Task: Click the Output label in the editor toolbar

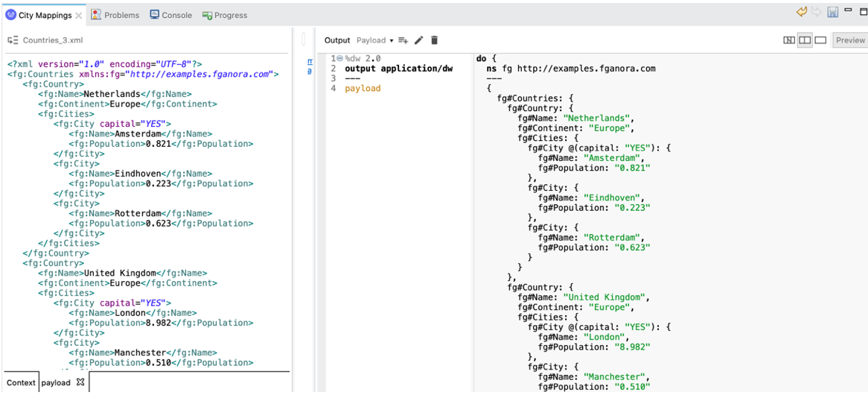Action: [x=336, y=40]
